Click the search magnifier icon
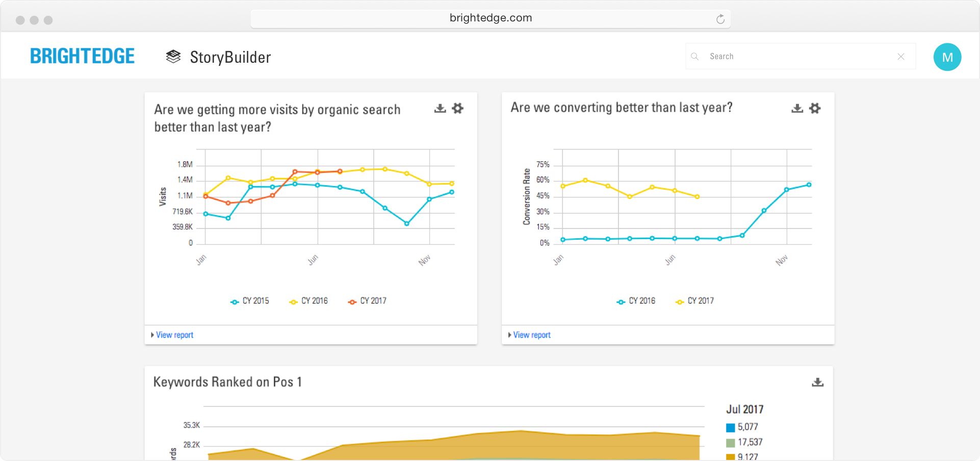This screenshot has width=980, height=461. point(695,57)
